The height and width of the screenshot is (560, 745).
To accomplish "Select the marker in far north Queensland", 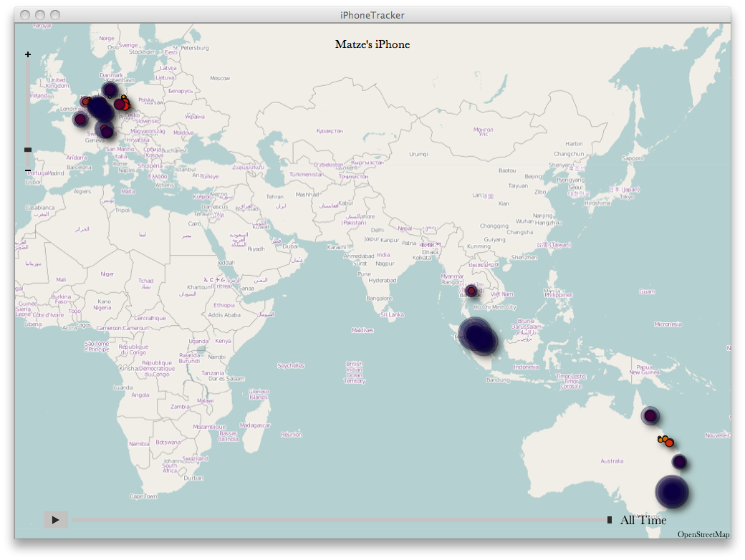I will click(x=650, y=416).
